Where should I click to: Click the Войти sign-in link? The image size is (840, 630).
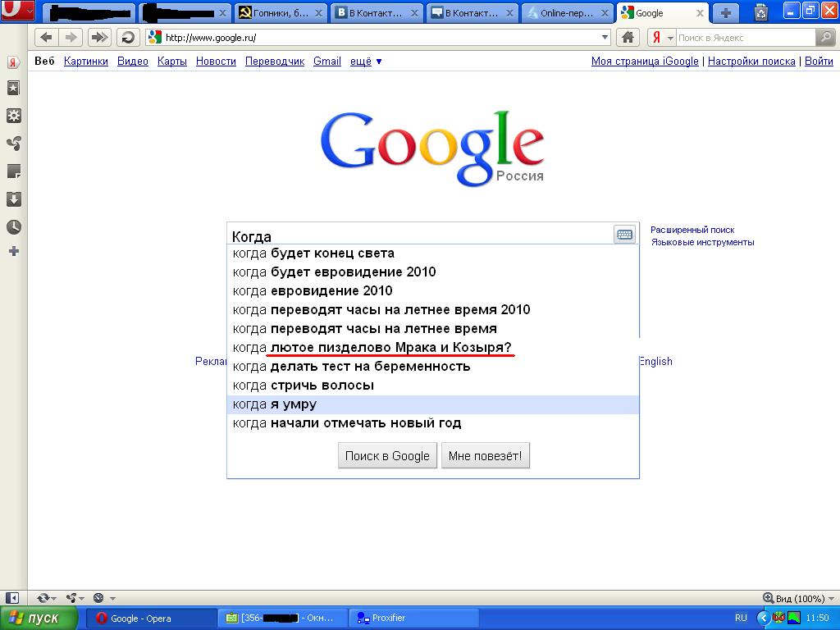[x=819, y=61]
